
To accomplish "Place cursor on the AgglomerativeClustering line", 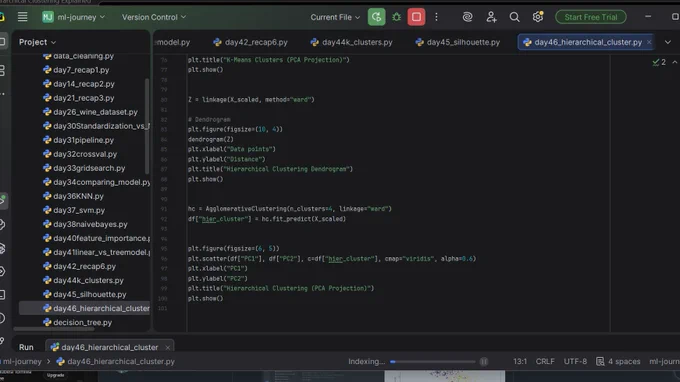I will point(290,209).
